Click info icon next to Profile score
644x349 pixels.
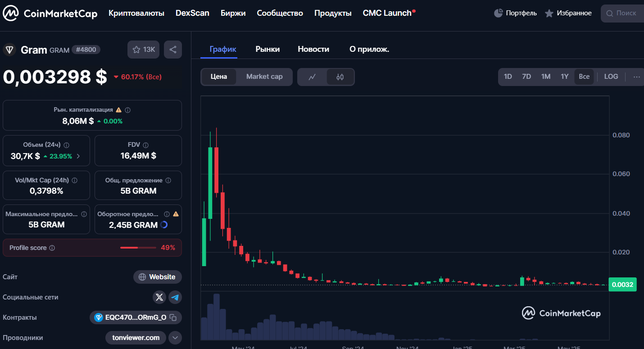[52, 248]
